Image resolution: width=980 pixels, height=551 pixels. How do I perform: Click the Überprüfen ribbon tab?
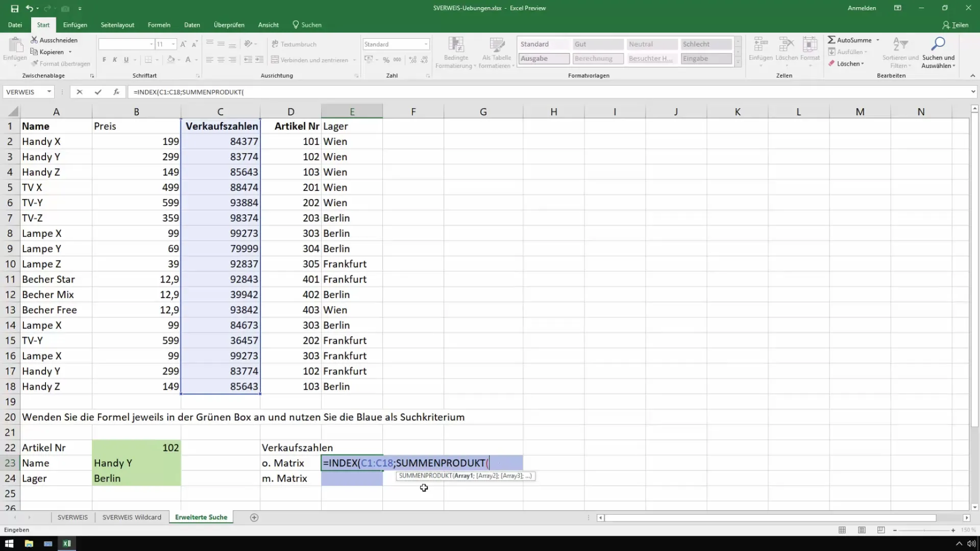229,25
